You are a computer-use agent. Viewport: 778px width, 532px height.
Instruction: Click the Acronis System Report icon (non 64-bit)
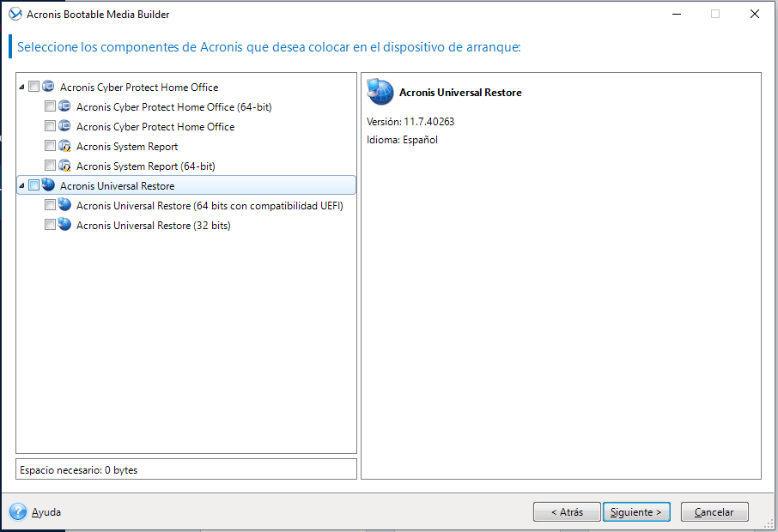pos(64,146)
